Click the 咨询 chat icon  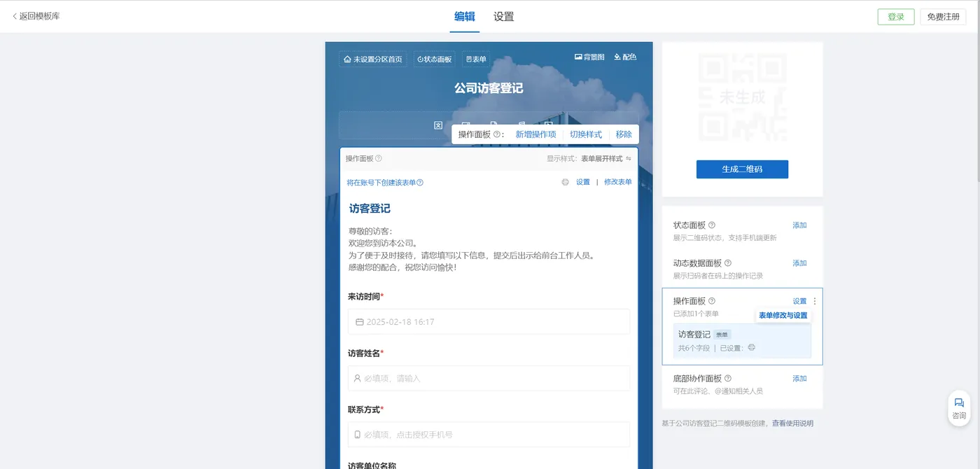[959, 407]
